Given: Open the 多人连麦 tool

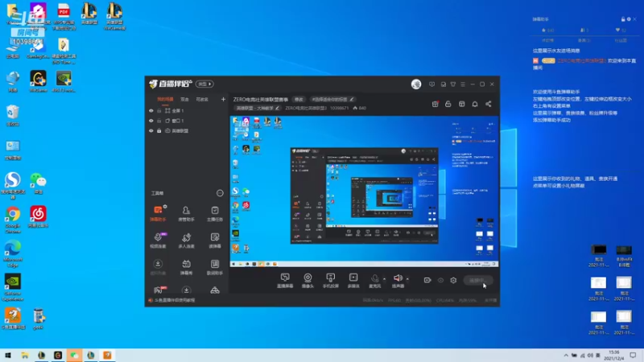Looking at the screenshot, I should [x=186, y=241].
